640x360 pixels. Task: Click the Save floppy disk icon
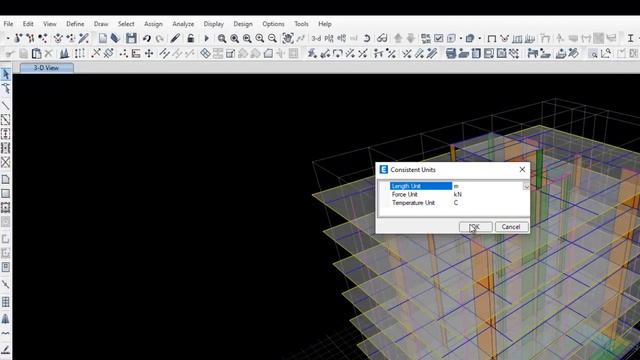coord(131,38)
